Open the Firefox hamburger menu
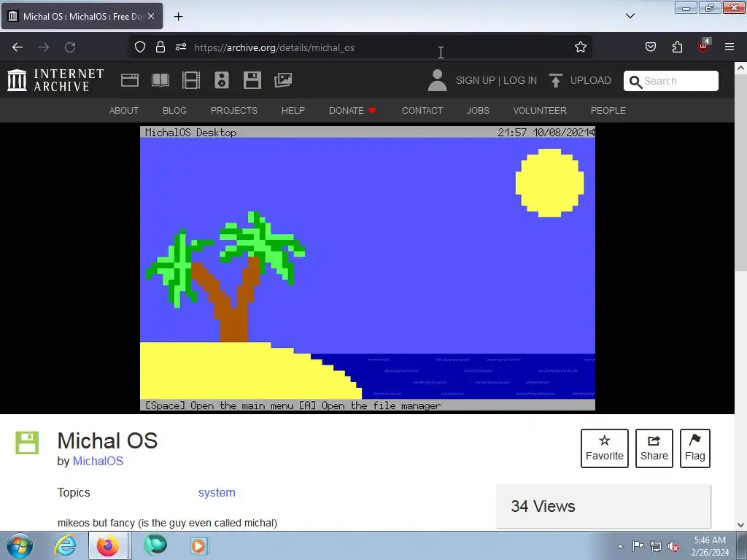The height and width of the screenshot is (560, 747). coord(729,47)
